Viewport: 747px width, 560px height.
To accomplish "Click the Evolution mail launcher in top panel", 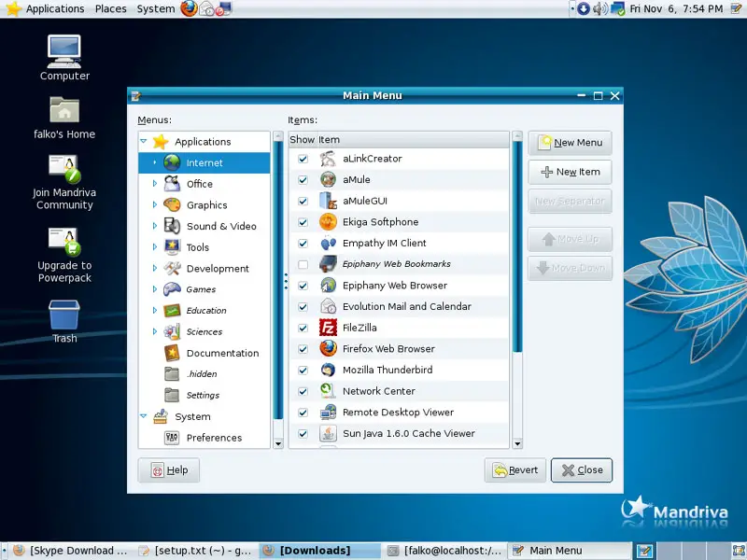I will [x=206, y=8].
